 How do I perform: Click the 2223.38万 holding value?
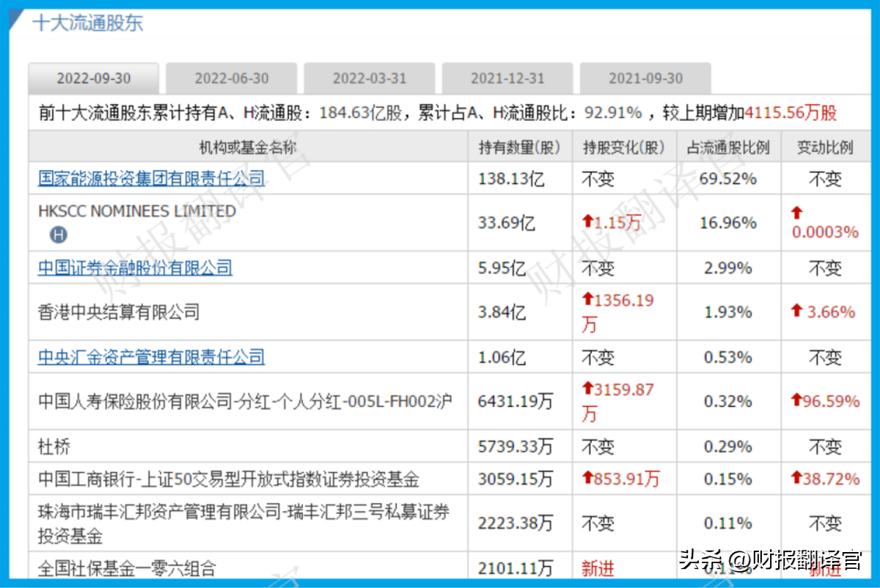[x=516, y=523]
